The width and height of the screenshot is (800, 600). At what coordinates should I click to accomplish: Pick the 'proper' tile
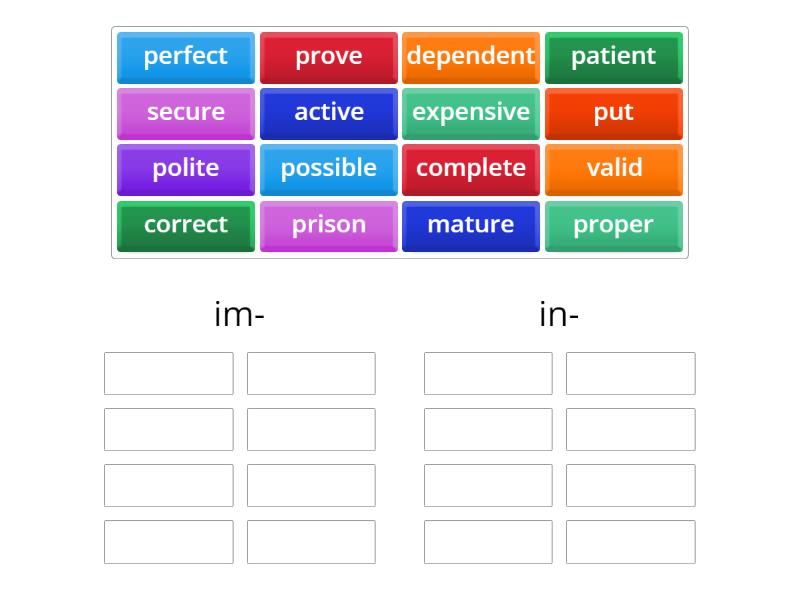(x=613, y=226)
